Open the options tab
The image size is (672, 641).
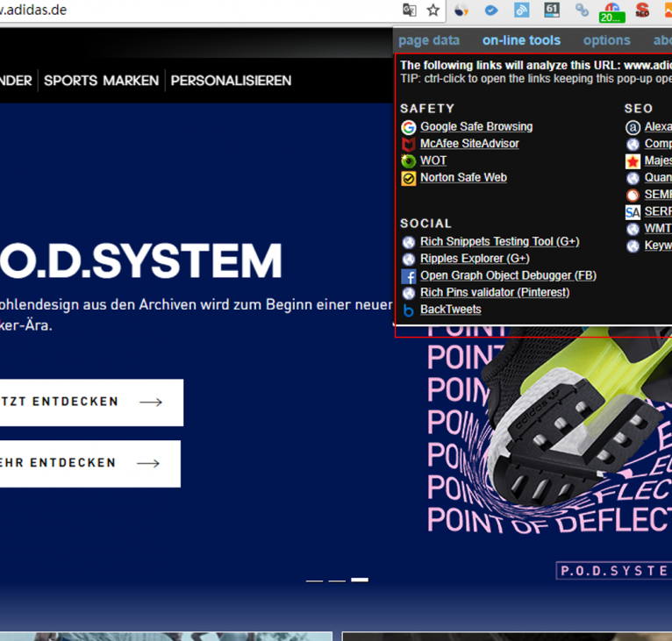tap(606, 40)
